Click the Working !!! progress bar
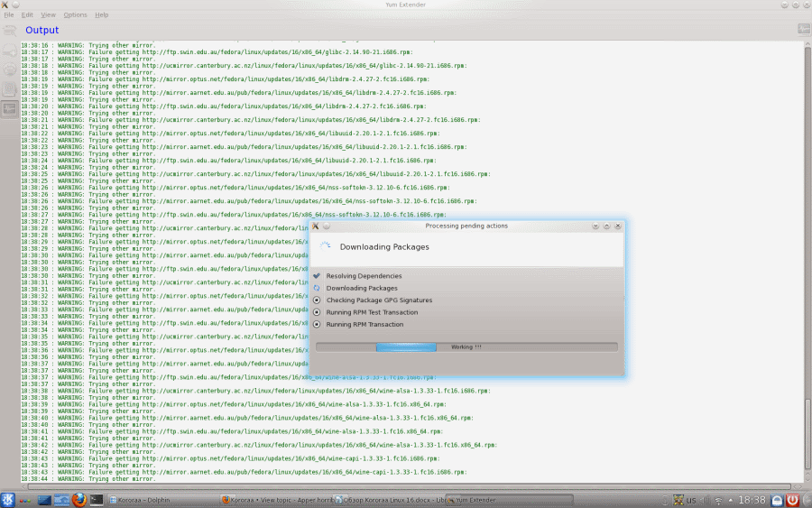This screenshot has width=812, height=508. click(466, 347)
